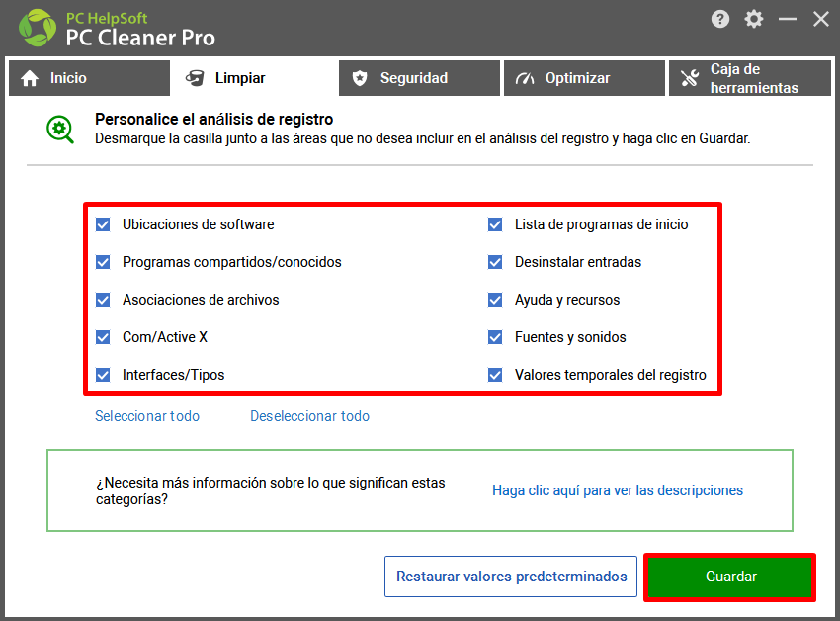Toggle Fuentes y sonidos checkbox
840x621 pixels.
[x=495, y=337]
